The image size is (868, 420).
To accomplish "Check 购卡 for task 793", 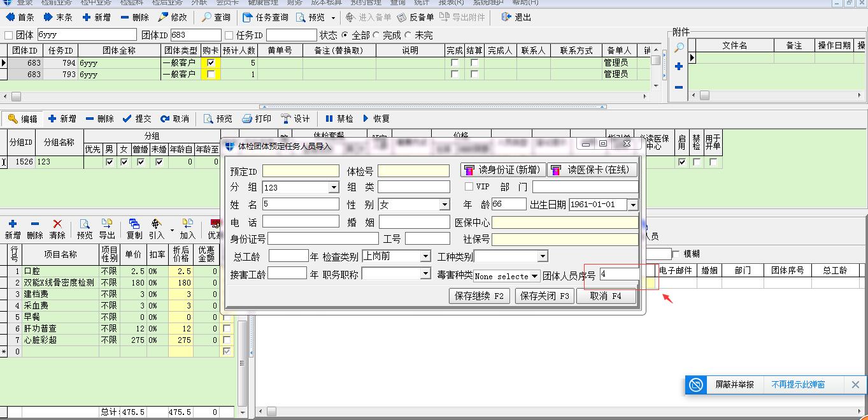I will tap(211, 74).
